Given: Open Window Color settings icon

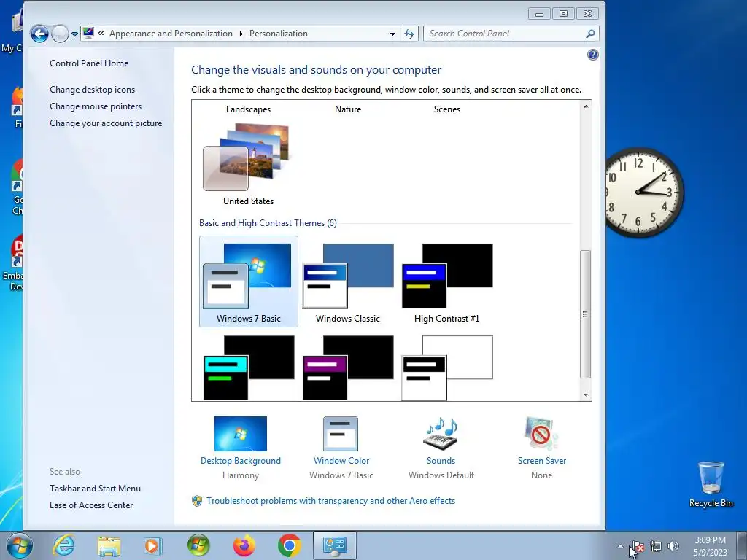Looking at the screenshot, I should point(341,434).
